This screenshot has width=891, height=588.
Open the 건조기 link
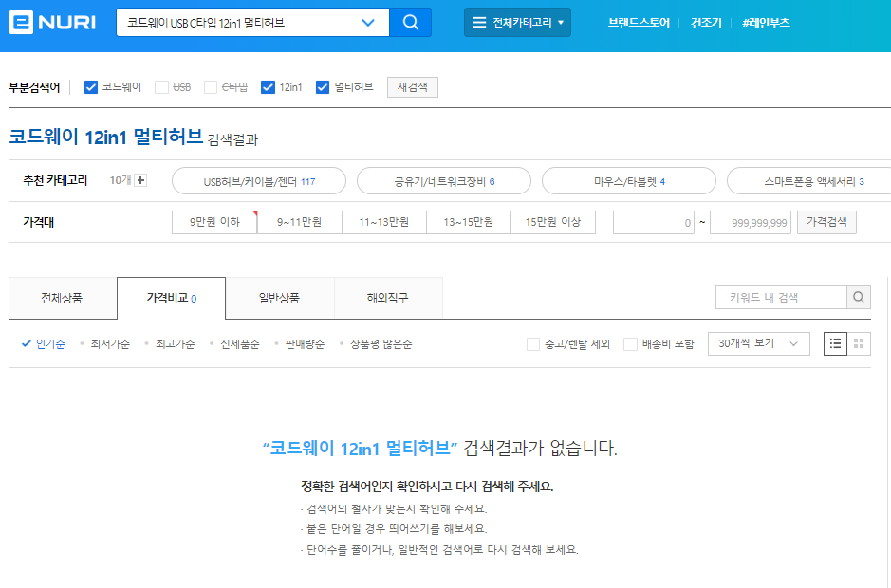point(706,24)
